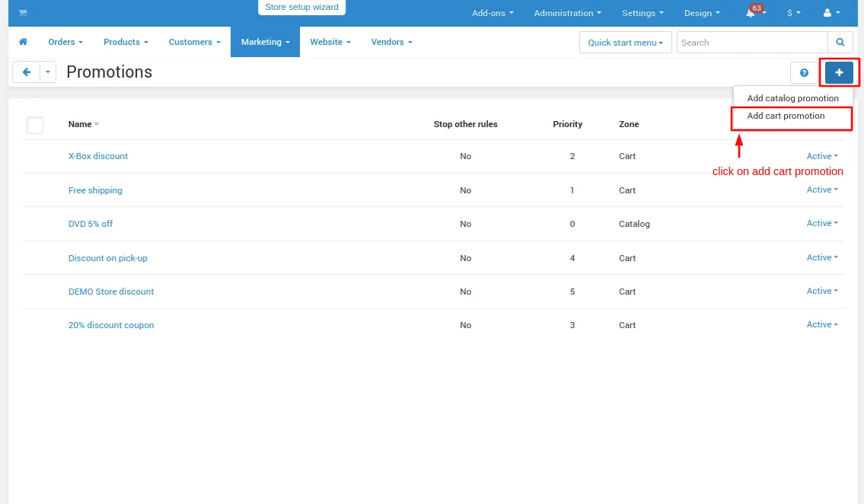864x504 pixels.
Task: Open the Free shipping promotion
Action: pyautogui.click(x=95, y=190)
